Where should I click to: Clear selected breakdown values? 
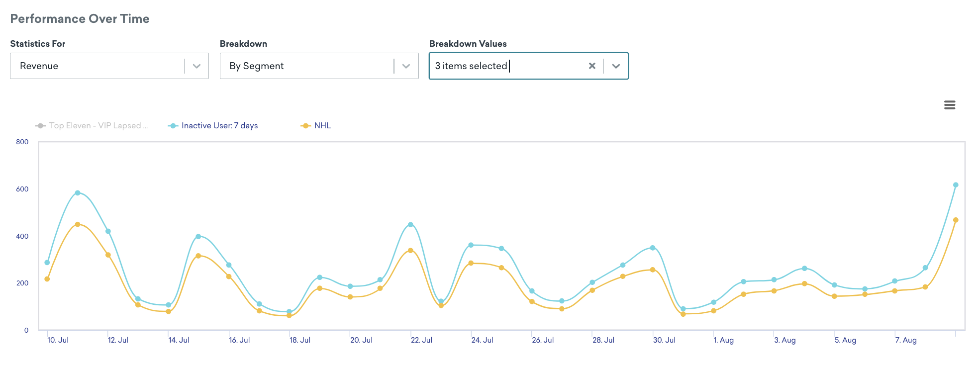pyautogui.click(x=592, y=66)
